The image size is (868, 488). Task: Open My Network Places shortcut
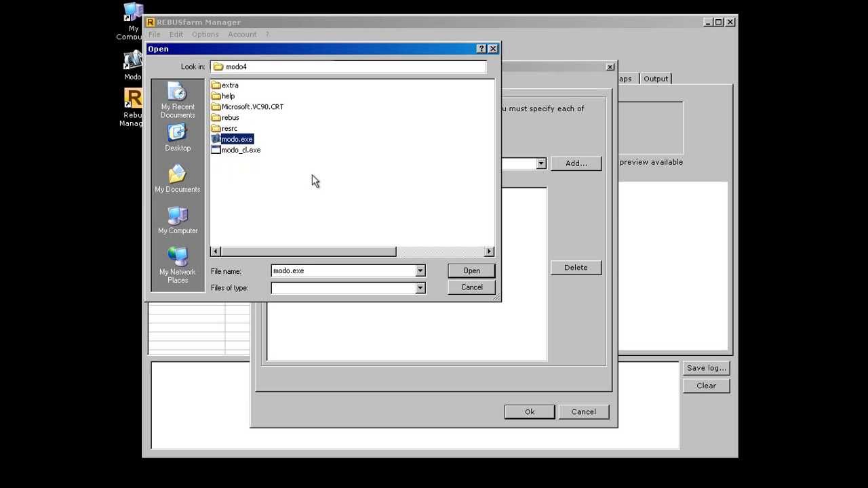pos(178,265)
